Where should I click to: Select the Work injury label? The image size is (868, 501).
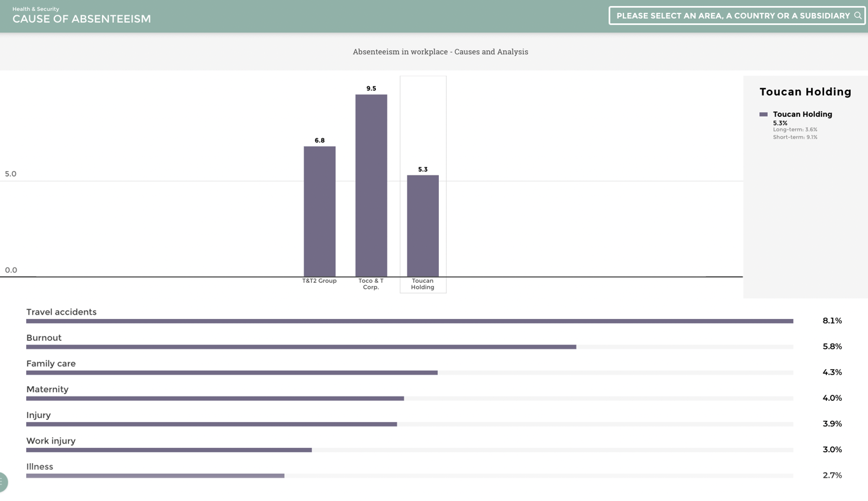(50, 441)
